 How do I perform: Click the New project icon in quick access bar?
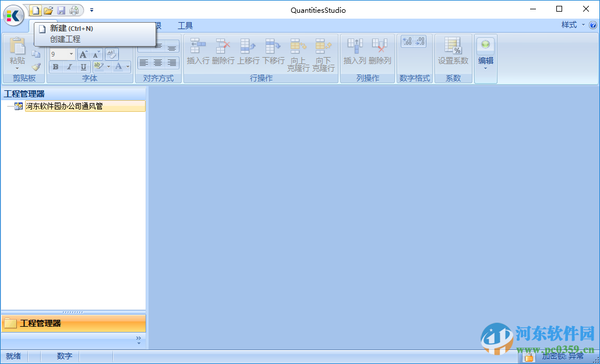[36, 10]
